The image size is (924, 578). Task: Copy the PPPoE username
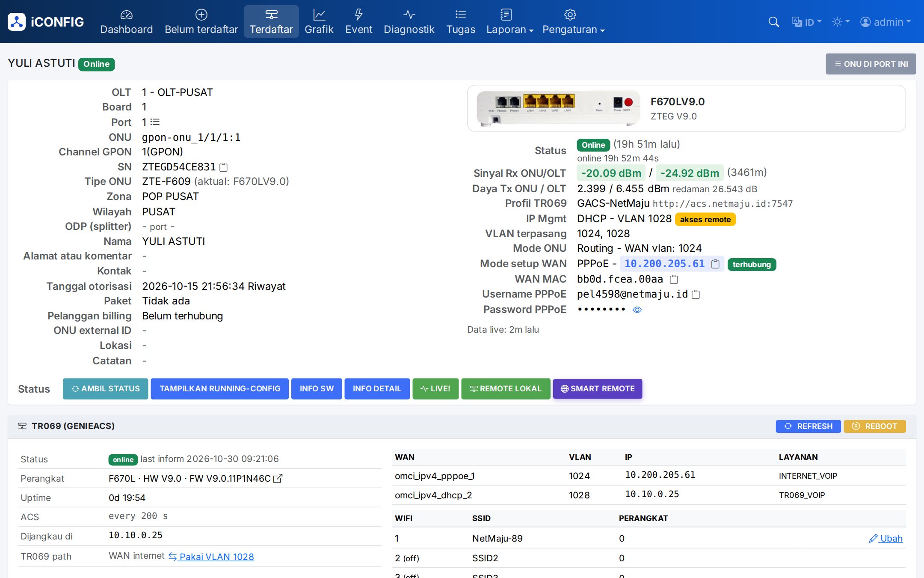[x=696, y=295]
